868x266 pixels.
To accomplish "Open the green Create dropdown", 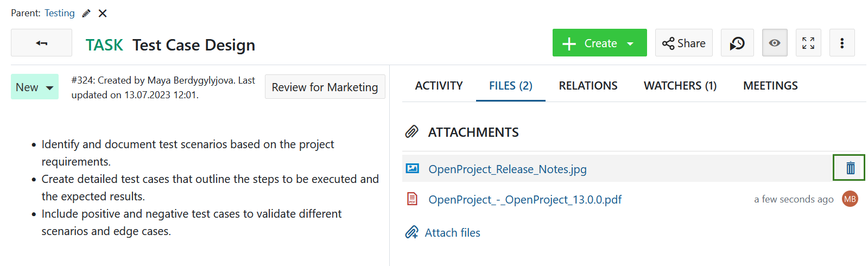I will 599,43.
